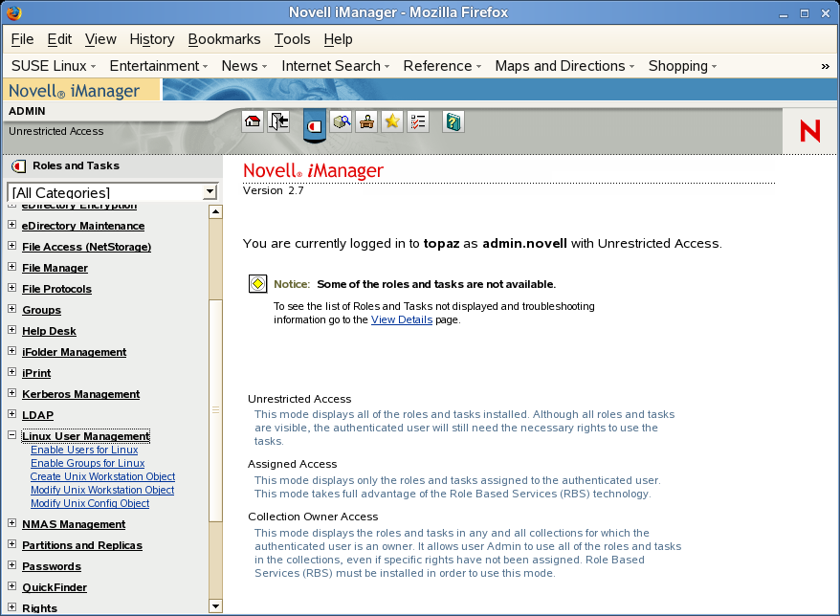Image resolution: width=840 pixels, height=616 pixels.
Task: Open the View menu
Action: click(x=100, y=39)
